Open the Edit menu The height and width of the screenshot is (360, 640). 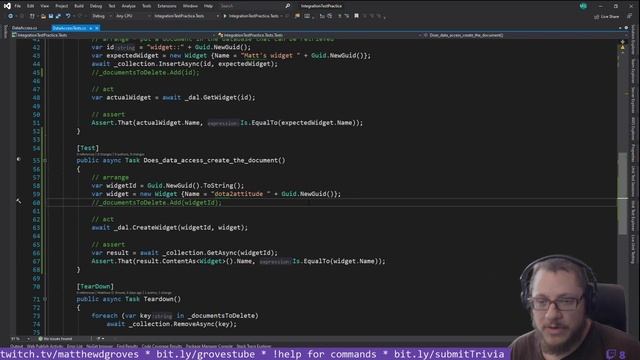pos(31,6)
